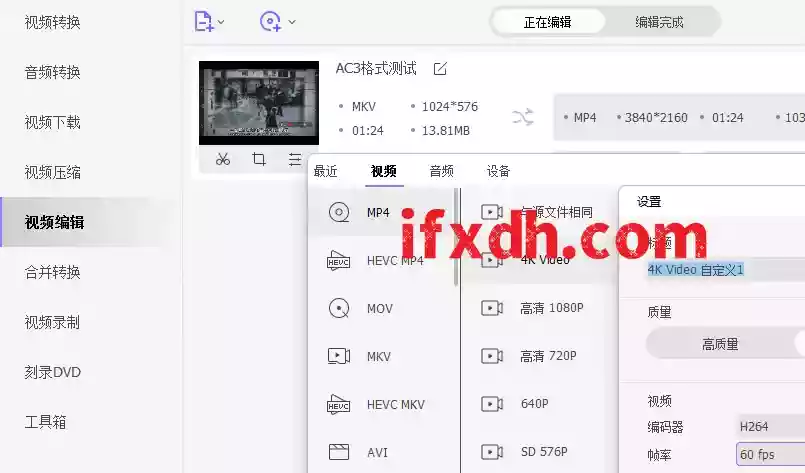805x473 pixels.
Task: Select the MKV format row
Action: tap(381, 356)
